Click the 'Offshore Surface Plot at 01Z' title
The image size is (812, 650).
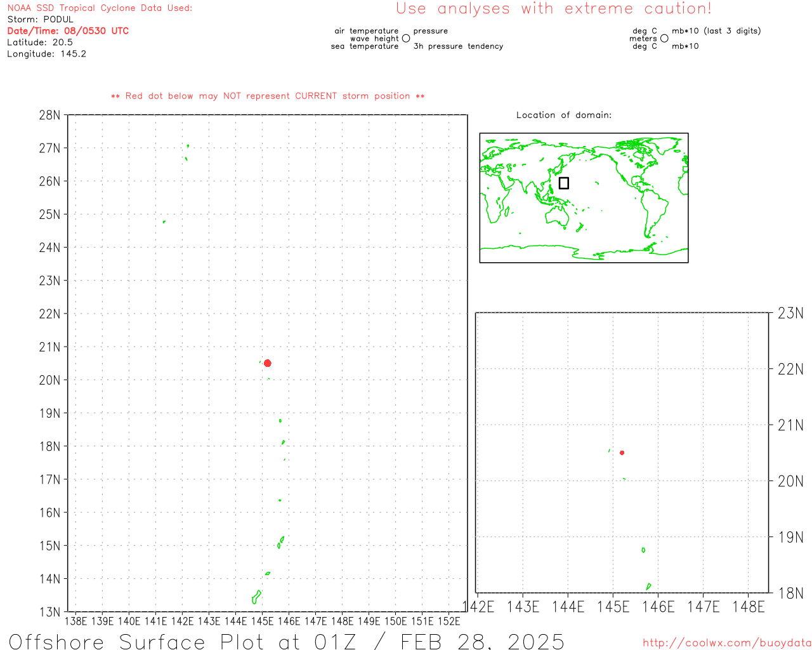183,641
